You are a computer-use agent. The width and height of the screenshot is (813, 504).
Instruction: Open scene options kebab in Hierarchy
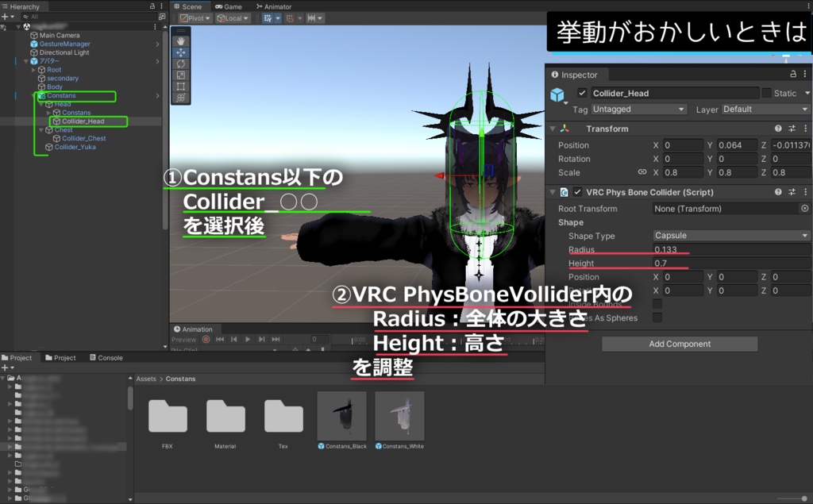click(x=155, y=26)
